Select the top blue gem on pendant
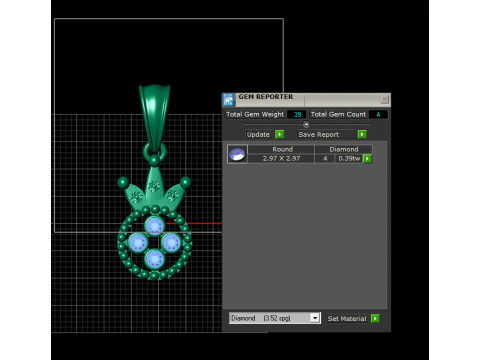480x360 pixels. point(154,225)
